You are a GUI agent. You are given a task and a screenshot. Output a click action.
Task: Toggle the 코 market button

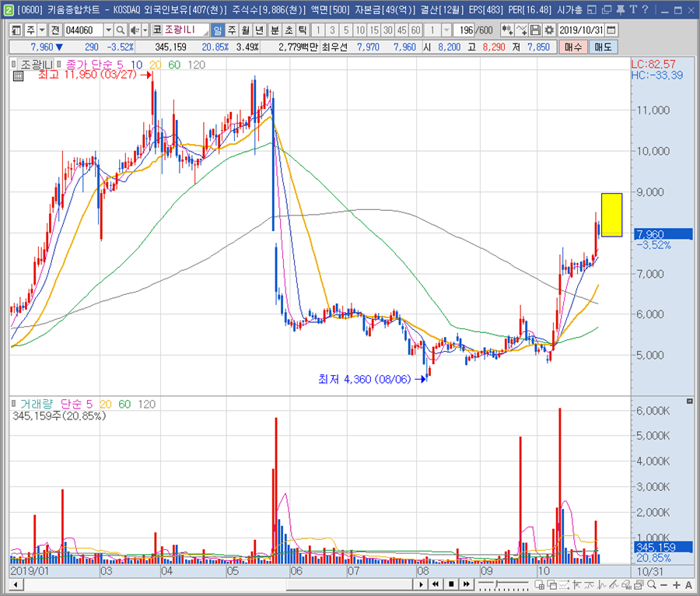157,30
